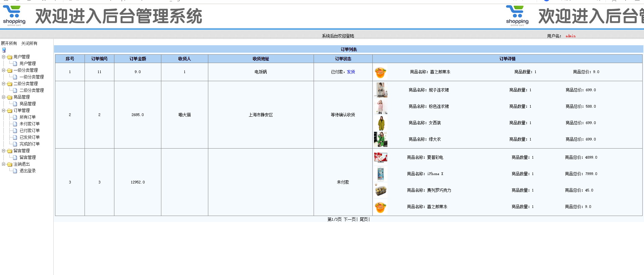Open the 已发货订单 list
The image size is (644, 275).
pos(30,137)
